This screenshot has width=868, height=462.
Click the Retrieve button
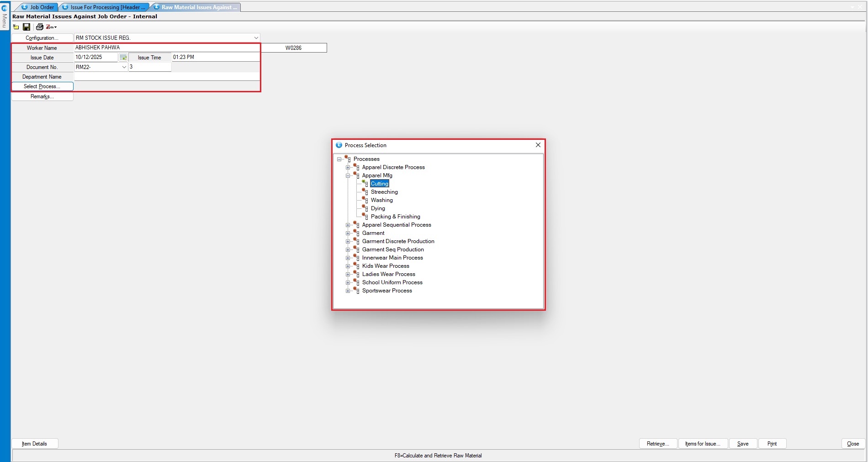pos(657,444)
